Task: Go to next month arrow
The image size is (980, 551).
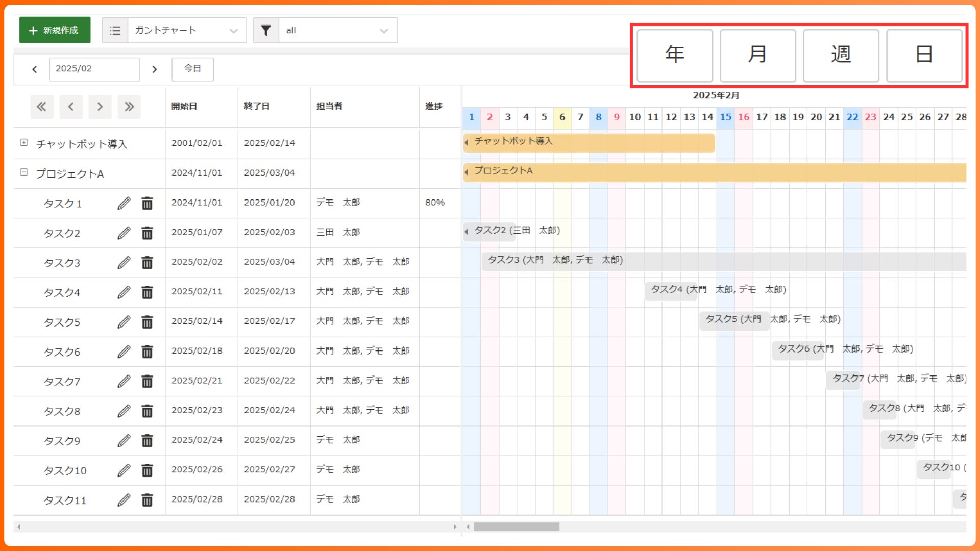Action: [155, 69]
